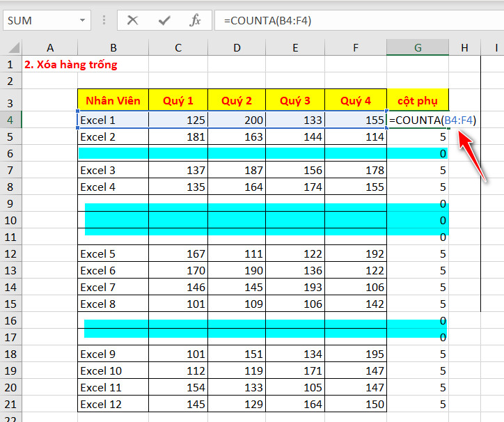Click the 'Nhân Viên' header cell
The height and width of the screenshot is (422, 504).
click(x=113, y=100)
